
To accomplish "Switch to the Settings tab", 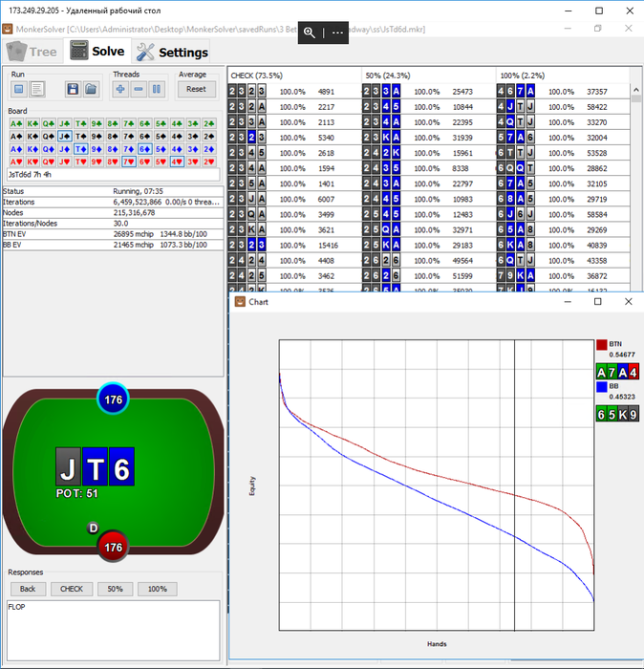I will 172,52.
